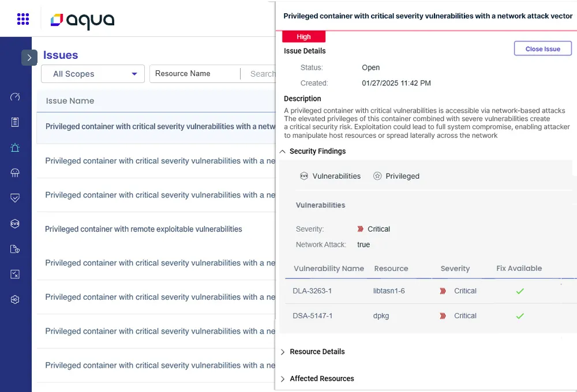This screenshot has width=577, height=392.
Task: Click the created date 01/27/2025 11:42 PM
Action: pyautogui.click(x=396, y=83)
